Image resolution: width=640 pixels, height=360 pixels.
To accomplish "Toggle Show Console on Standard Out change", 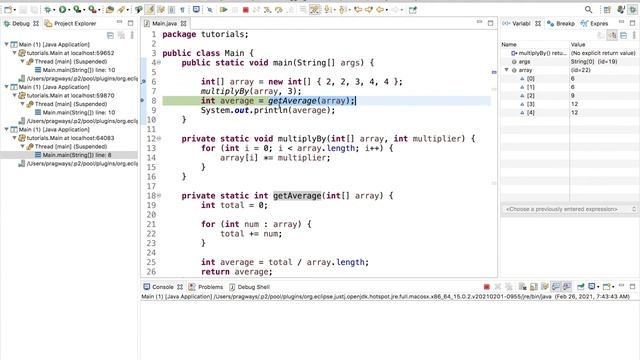I will pyautogui.click(x=556, y=287).
